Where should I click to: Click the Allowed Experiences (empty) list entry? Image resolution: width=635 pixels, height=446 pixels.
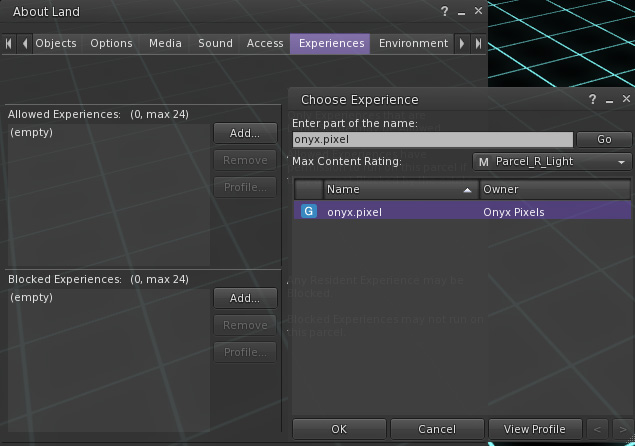(32, 133)
